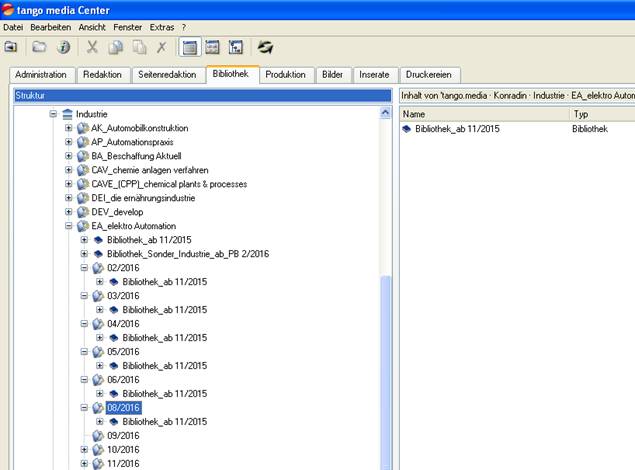Click the book icon in right list
635x470 pixels.
(407, 129)
